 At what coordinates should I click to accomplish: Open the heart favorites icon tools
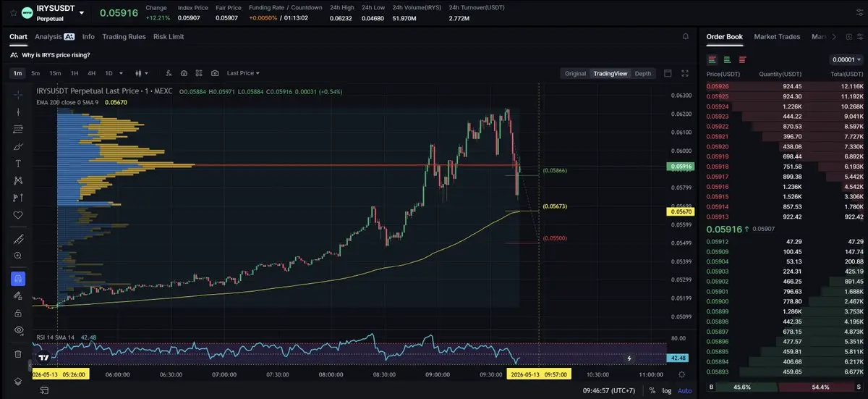[18, 215]
